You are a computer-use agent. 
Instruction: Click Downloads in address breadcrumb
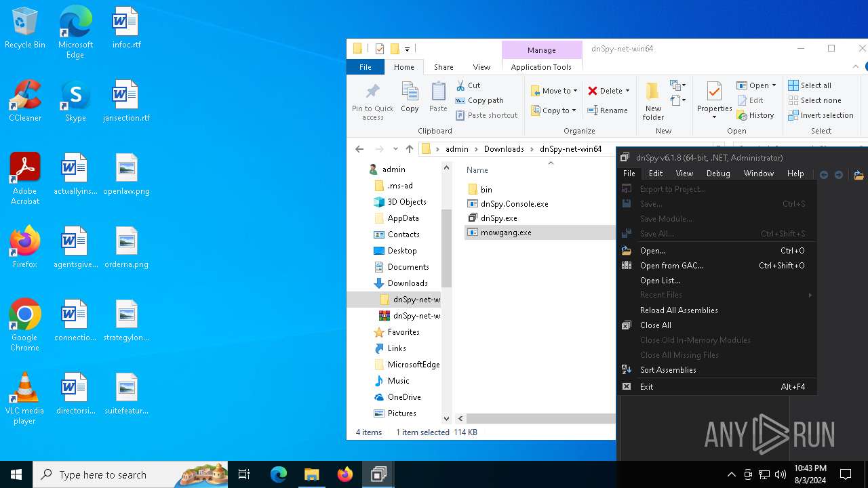click(x=504, y=149)
